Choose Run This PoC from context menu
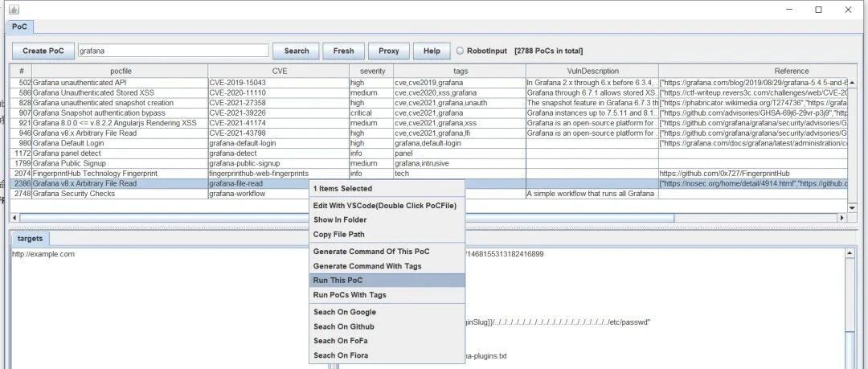 387,281
